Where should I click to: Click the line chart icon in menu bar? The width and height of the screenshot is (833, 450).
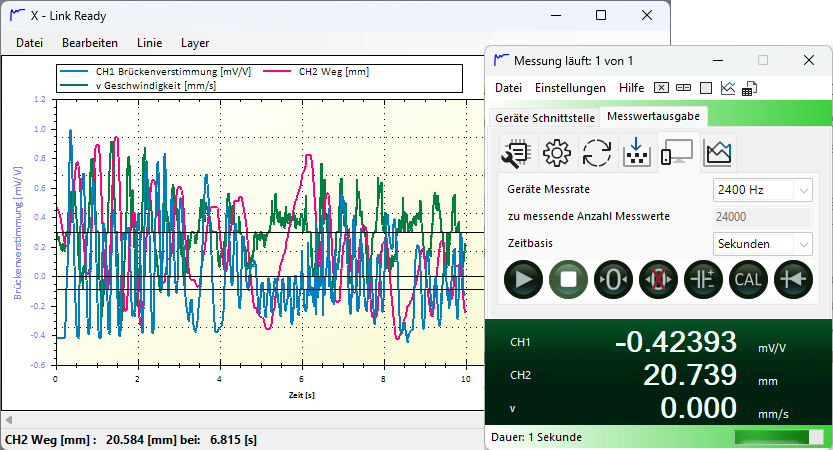(x=728, y=88)
